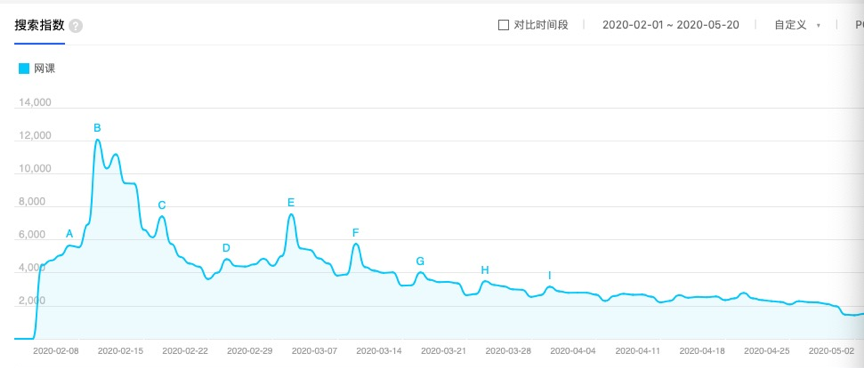Select the 搜索指数 tab
Image resolution: width=864 pixels, height=368 pixels.
point(40,25)
